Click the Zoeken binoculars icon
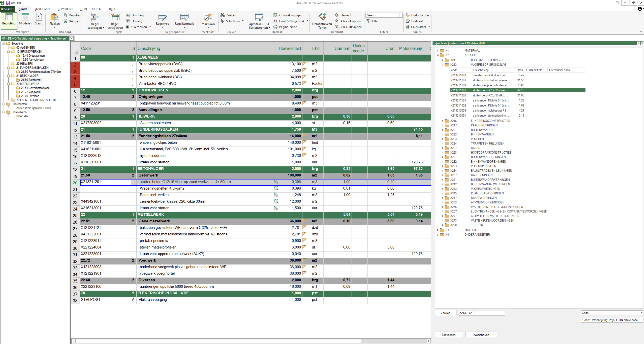Image resolution: width=644 pixels, height=344 pixels. [223, 15]
